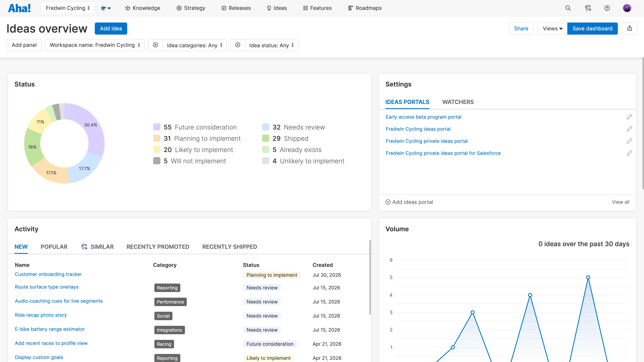This screenshot has height=362, width=644.
Task: Click the Add idea button
Action: (111, 29)
